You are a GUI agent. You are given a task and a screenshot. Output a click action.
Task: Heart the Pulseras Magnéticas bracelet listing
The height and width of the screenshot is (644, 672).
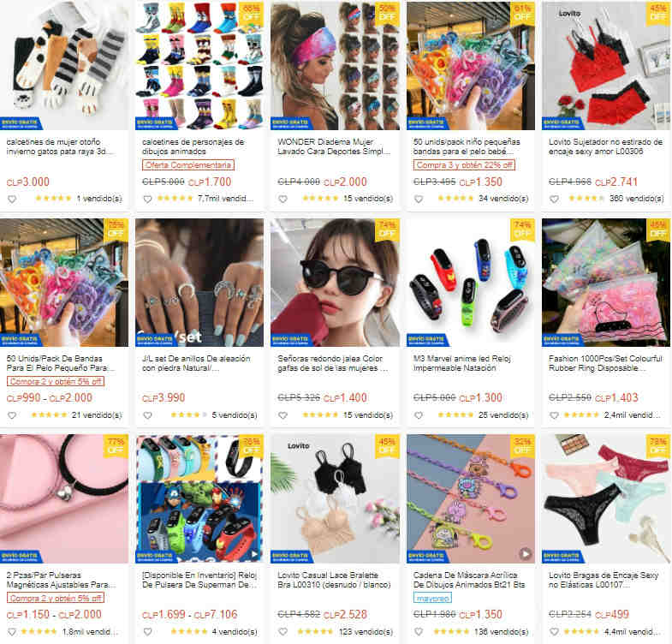tap(12, 632)
